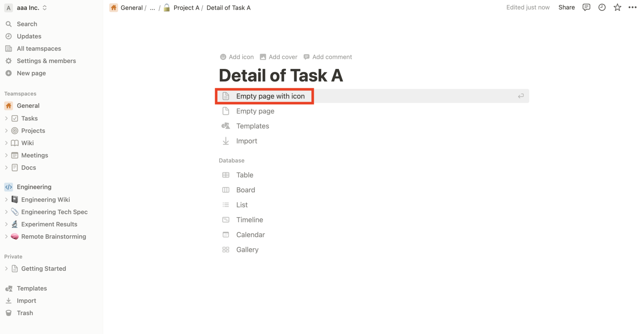Viewport: 644px width, 334px height.
Task: Click the Updates icon in sidebar
Action: pos(8,36)
